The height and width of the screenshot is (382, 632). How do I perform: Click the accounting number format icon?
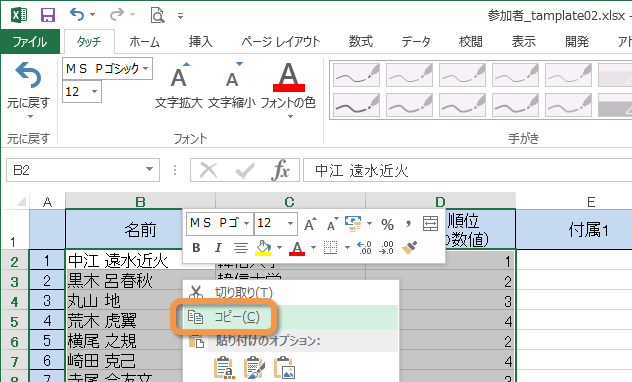click(x=353, y=224)
